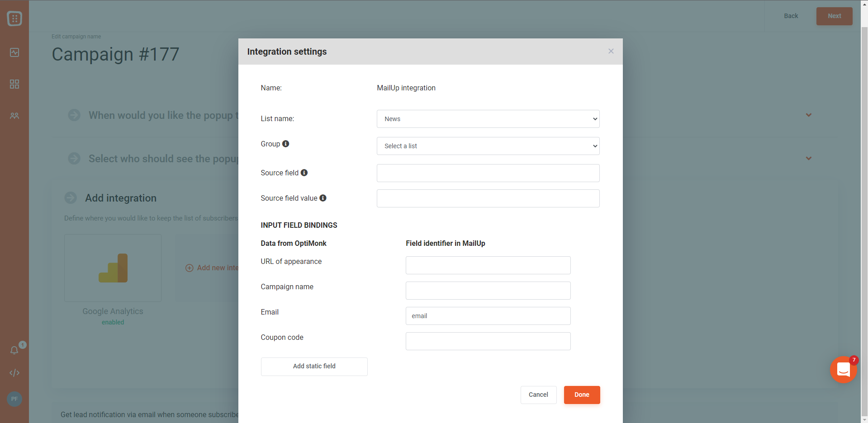Click the Add static field button
The image size is (868, 423).
tap(314, 367)
